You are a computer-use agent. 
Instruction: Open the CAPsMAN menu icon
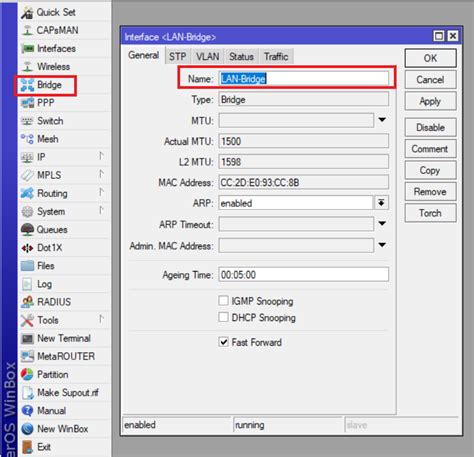(27, 30)
